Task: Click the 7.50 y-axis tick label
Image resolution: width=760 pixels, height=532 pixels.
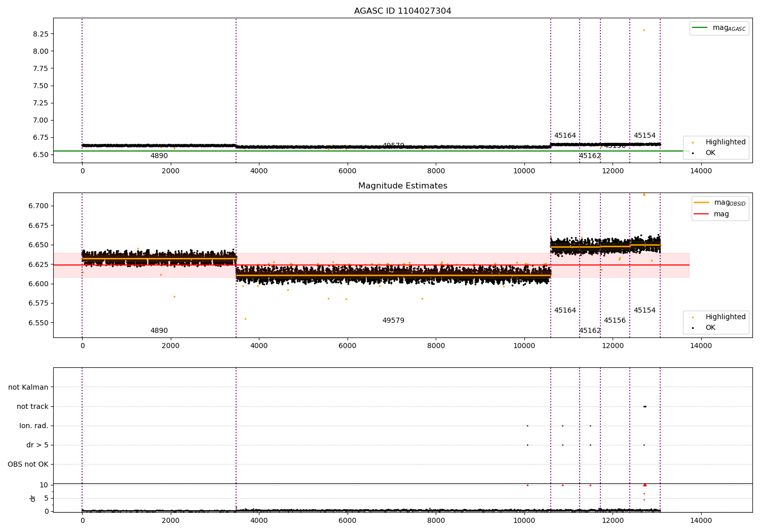Action: (41, 86)
